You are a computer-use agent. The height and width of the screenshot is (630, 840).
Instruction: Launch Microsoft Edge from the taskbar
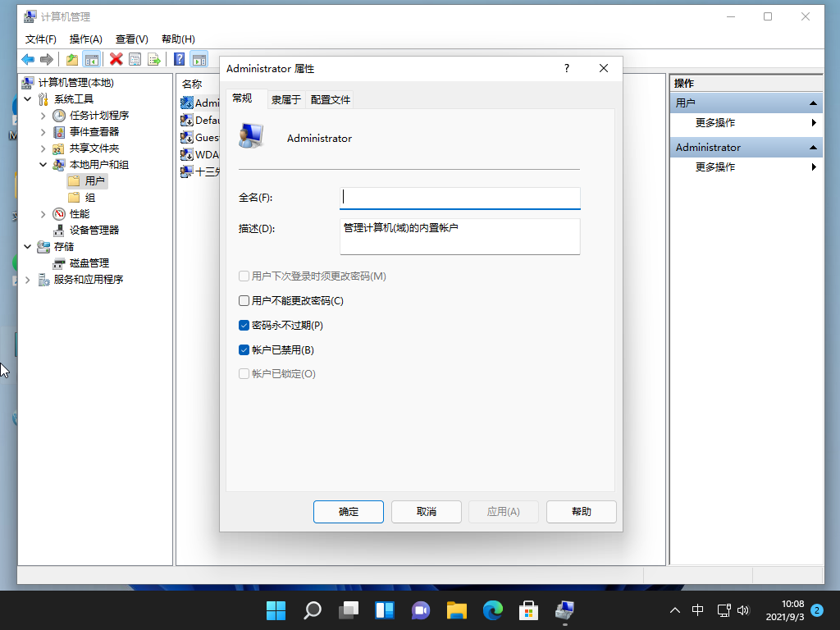[492, 610]
